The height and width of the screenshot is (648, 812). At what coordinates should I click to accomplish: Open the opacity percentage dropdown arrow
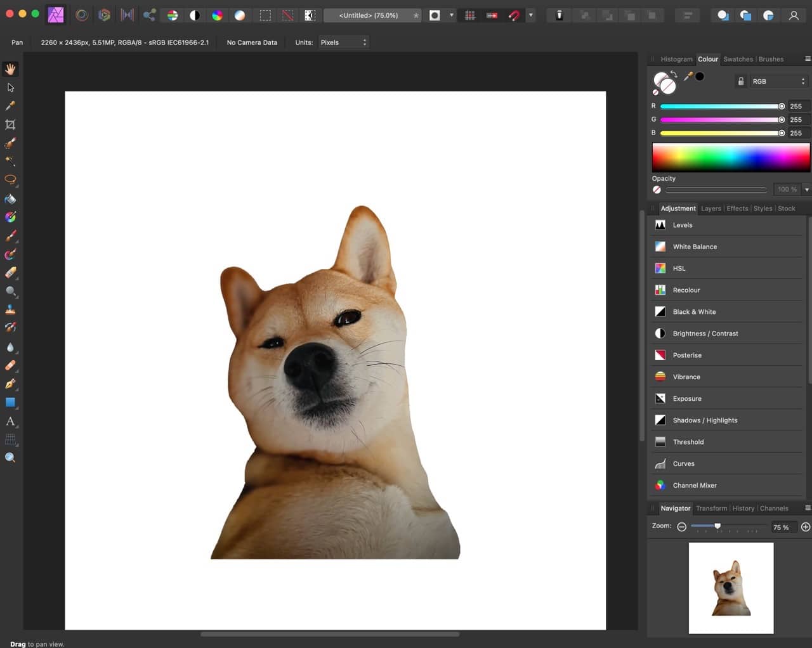806,189
